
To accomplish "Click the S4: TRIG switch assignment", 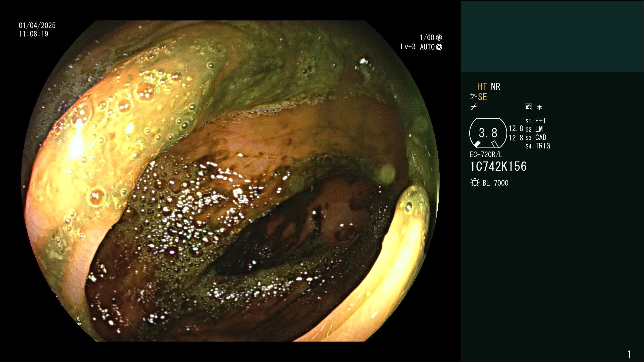I will click(x=538, y=146).
